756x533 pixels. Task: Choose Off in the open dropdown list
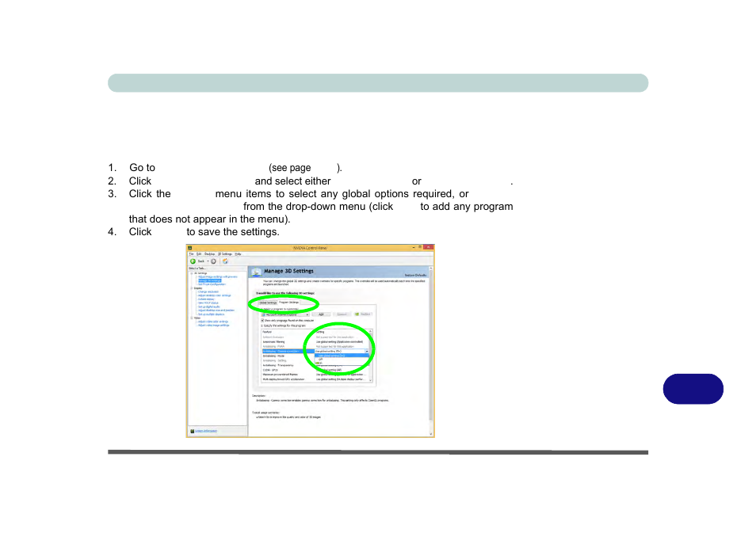pyautogui.click(x=342, y=360)
